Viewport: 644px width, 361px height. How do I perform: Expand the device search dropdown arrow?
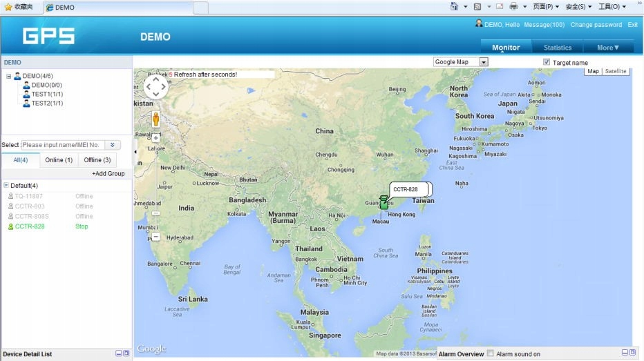click(x=112, y=145)
